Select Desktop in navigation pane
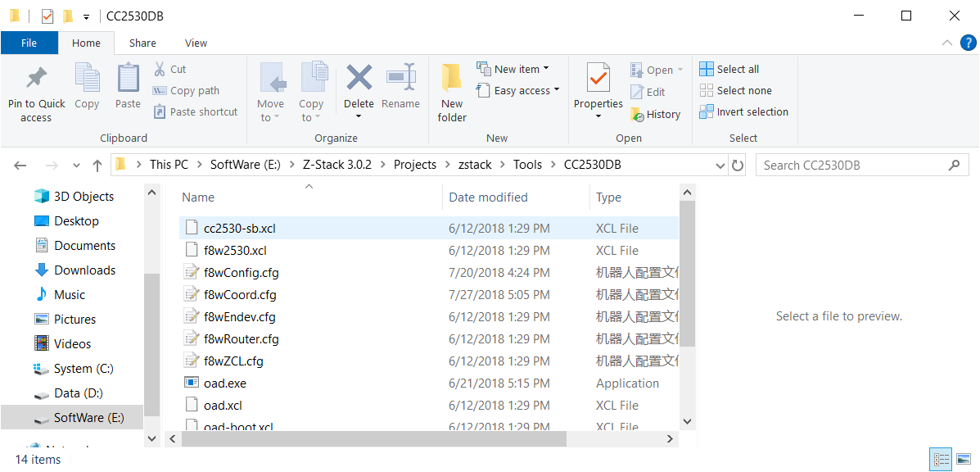This screenshot has height=472, width=980. (76, 221)
